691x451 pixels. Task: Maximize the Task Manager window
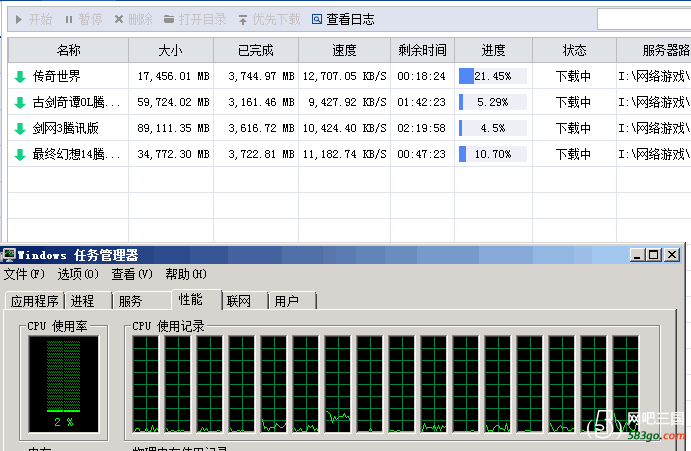[654, 255]
